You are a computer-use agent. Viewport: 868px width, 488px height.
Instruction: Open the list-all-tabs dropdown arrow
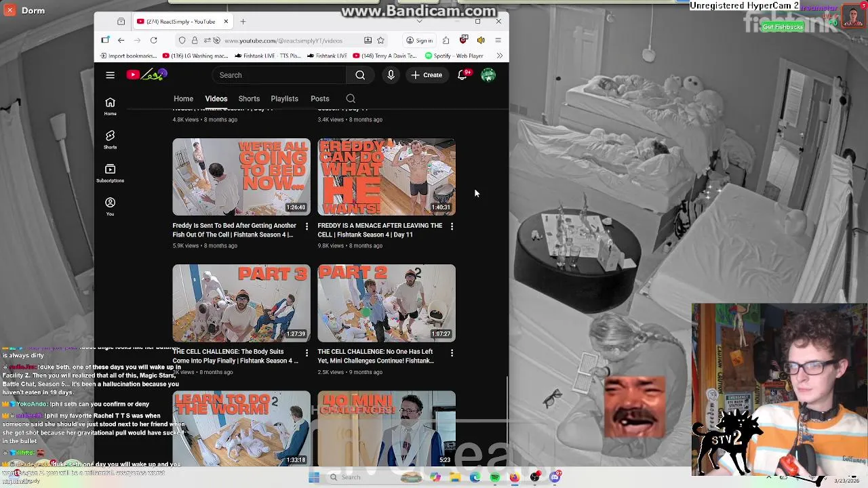pyautogui.click(x=419, y=22)
